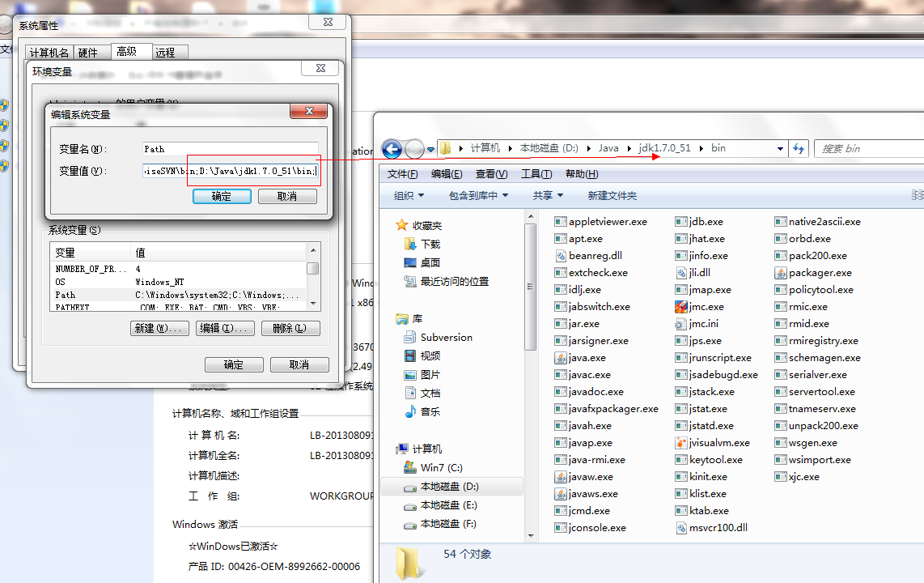924x583 pixels.
Task: Click refresh button beside address bar
Action: coord(799,149)
